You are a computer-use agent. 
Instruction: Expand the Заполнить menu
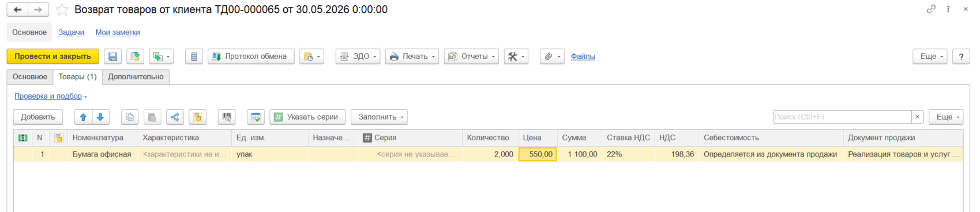(379, 117)
